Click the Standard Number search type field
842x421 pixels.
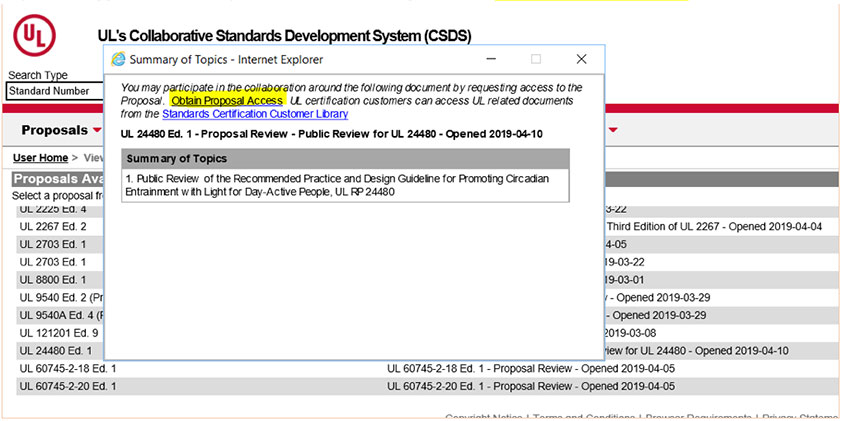pos(55,91)
